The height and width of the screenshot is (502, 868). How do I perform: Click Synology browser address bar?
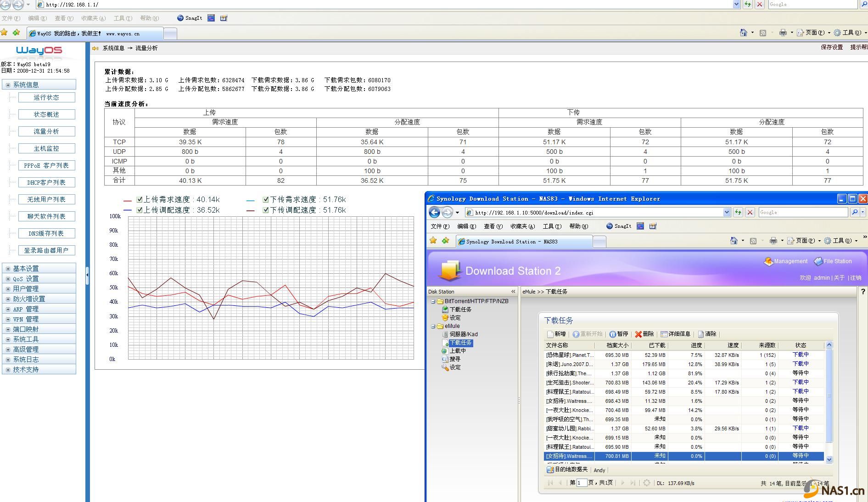pos(598,212)
